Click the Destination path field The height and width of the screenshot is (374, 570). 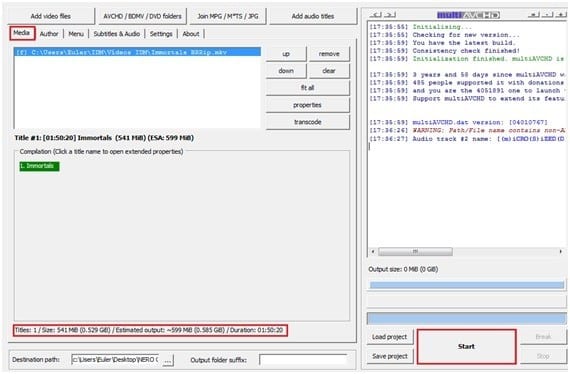(x=115, y=360)
